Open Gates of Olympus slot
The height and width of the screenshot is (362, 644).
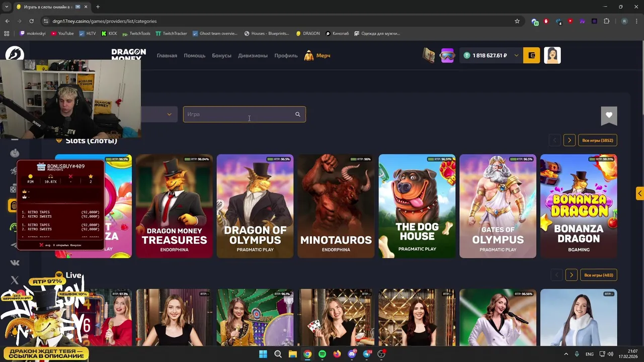(498, 206)
